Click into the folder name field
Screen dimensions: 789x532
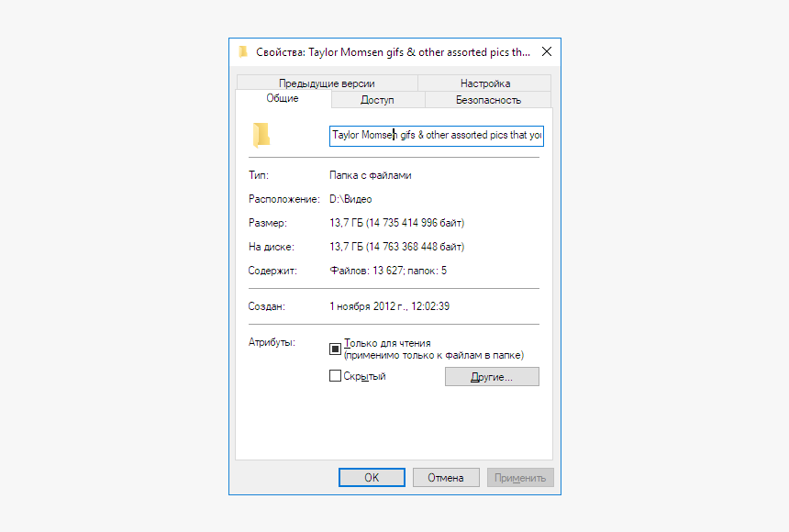(x=437, y=136)
